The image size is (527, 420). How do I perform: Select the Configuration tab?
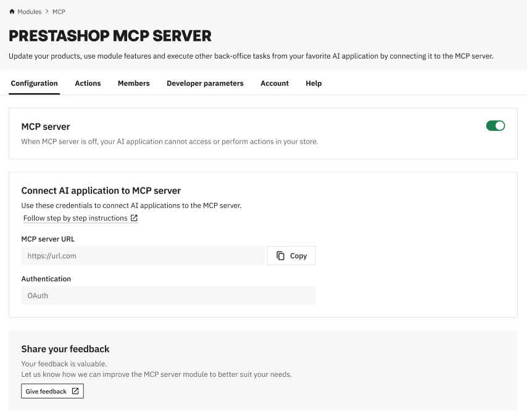pyautogui.click(x=35, y=83)
